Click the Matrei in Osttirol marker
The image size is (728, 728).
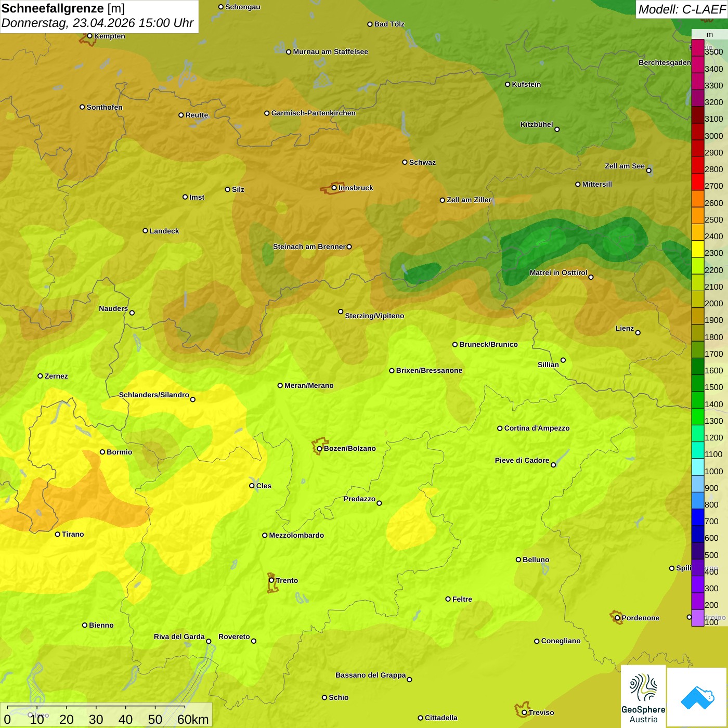click(x=591, y=277)
